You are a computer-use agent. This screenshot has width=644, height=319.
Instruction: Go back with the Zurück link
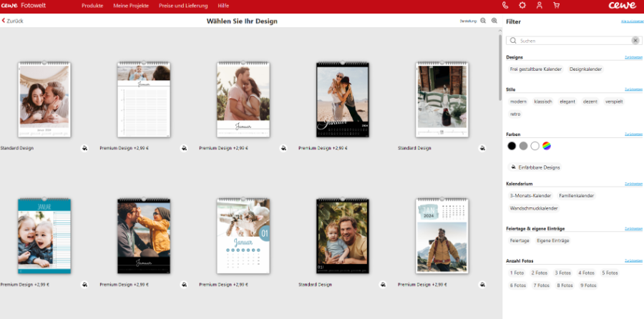(x=13, y=21)
